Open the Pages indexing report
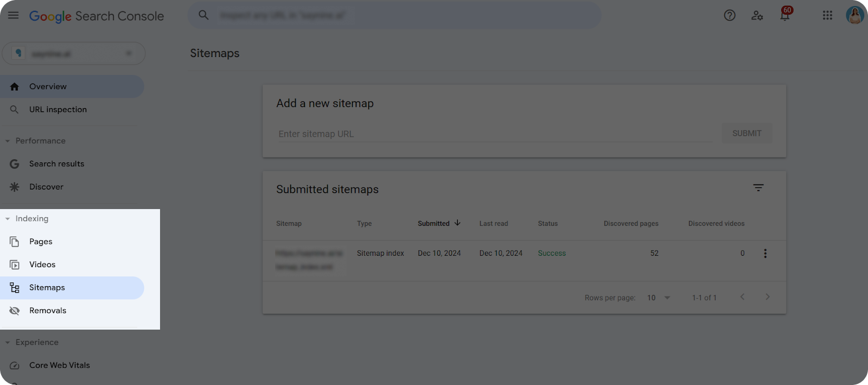This screenshot has height=385, width=868. (x=40, y=241)
